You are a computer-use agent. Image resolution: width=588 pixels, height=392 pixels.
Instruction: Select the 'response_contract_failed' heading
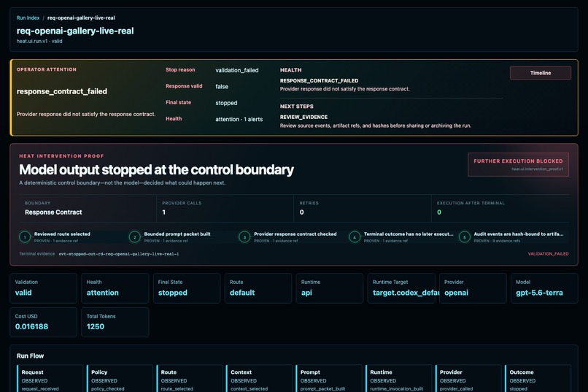pos(62,91)
